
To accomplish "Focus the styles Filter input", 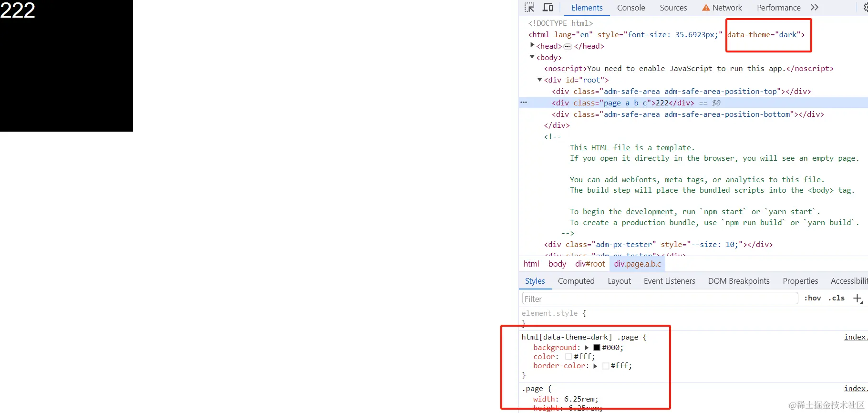I will 660,299.
